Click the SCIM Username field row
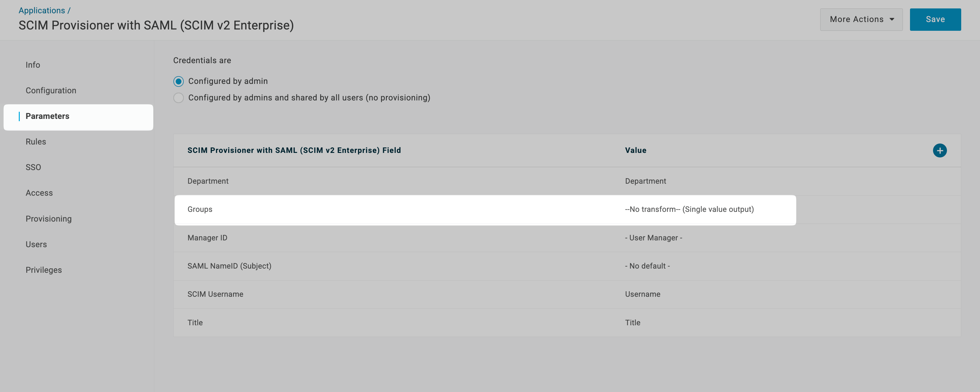 [x=215, y=294]
